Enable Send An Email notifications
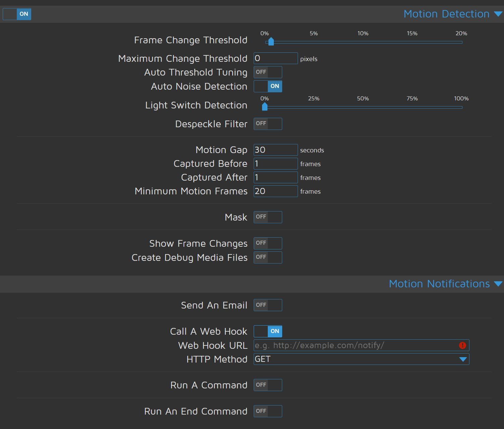The height and width of the screenshot is (429, 504). [x=268, y=305]
